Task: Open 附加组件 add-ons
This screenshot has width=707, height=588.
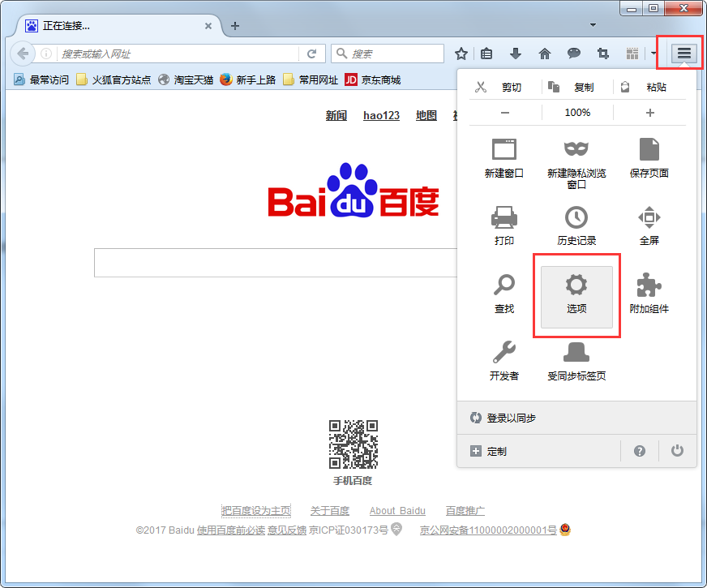Action: coord(649,294)
